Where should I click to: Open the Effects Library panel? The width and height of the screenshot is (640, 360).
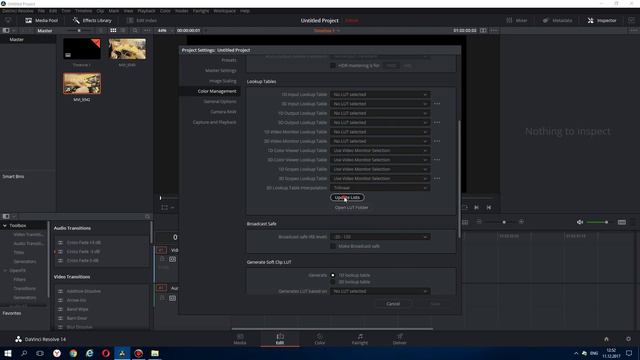[x=92, y=20]
